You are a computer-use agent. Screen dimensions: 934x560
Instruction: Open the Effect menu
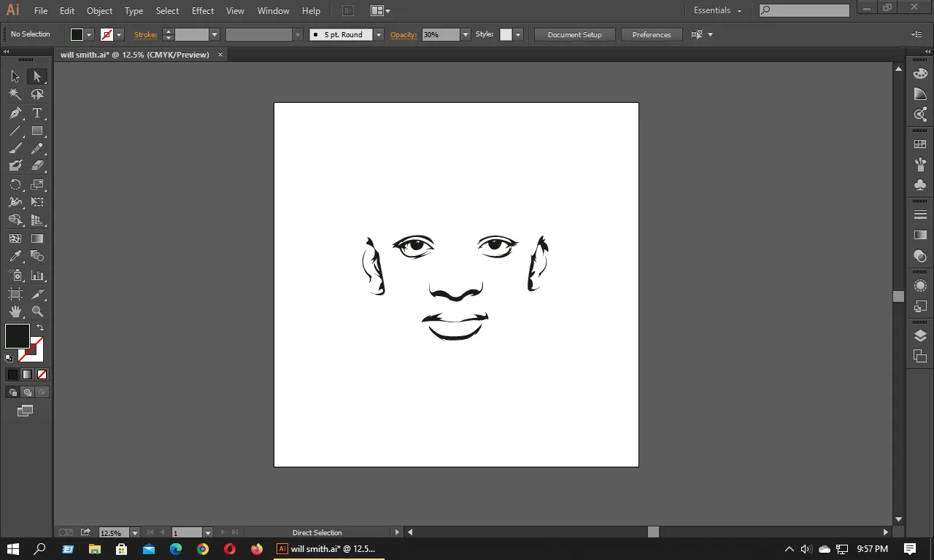[203, 11]
